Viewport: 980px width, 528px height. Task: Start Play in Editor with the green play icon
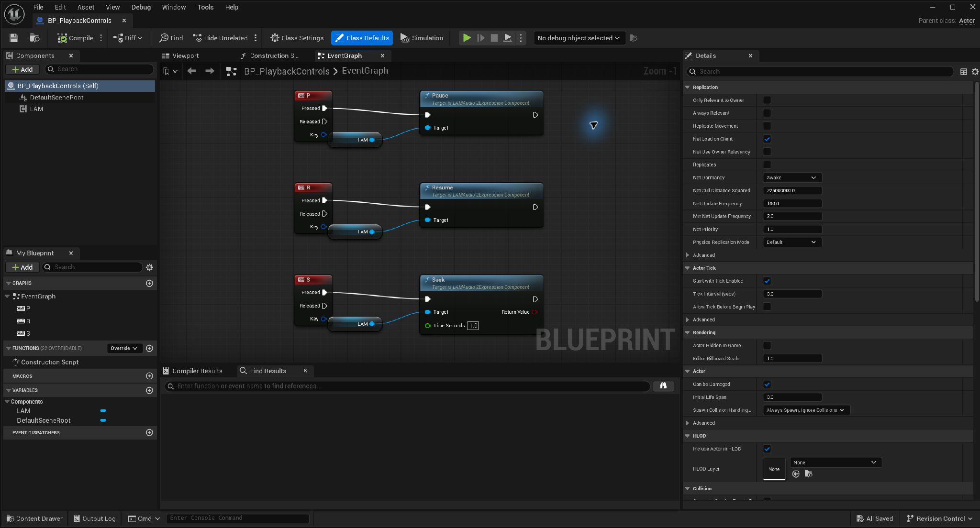[x=467, y=38]
